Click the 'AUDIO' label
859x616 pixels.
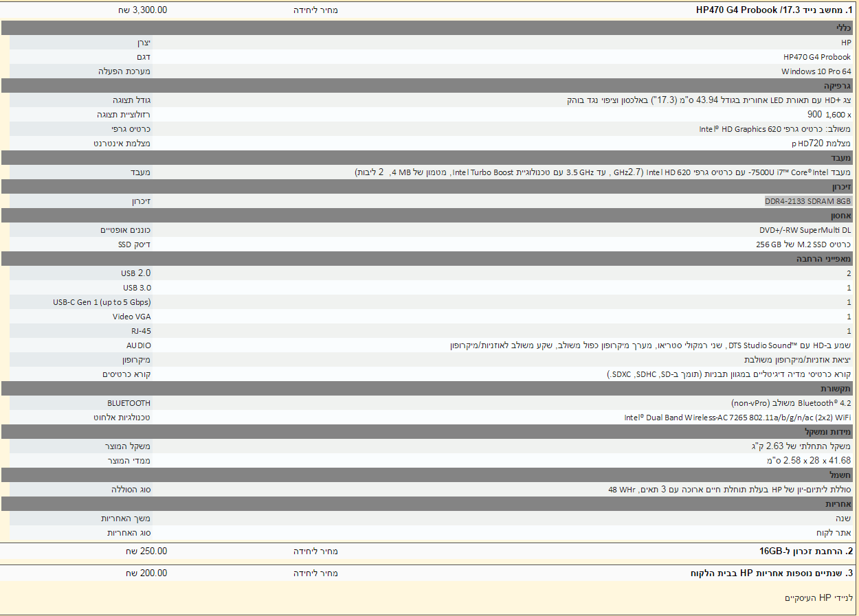[x=139, y=345]
